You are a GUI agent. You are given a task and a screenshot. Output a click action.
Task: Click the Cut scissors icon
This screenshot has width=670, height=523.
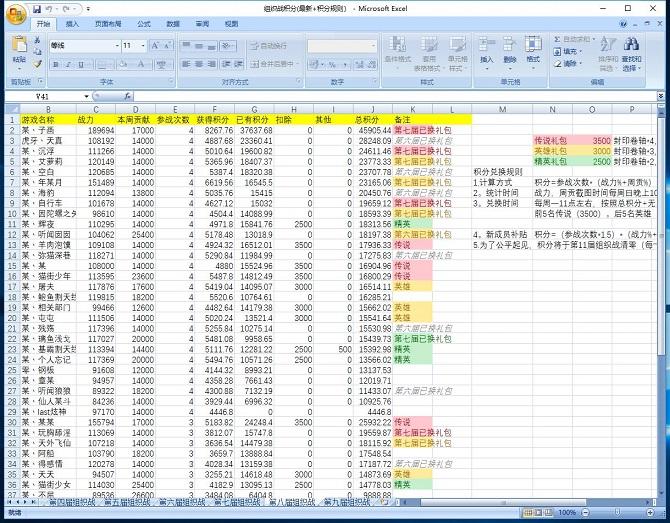(39, 42)
